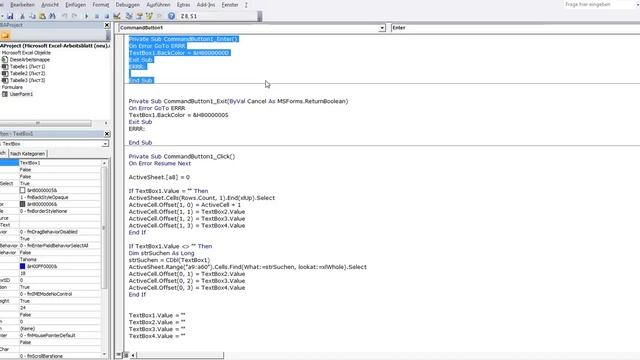Click the Microsoft Excel Objekte folder node
This screenshot has width=640, height=360.
26,53
